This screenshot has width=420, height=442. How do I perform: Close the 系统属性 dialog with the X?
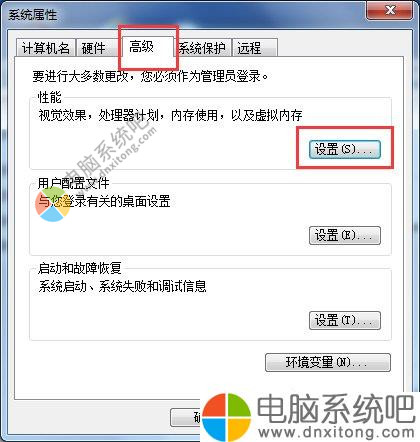point(389,11)
